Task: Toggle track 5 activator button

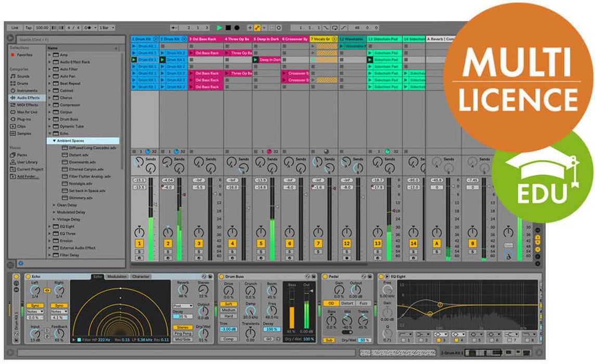Action: coord(261,244)
